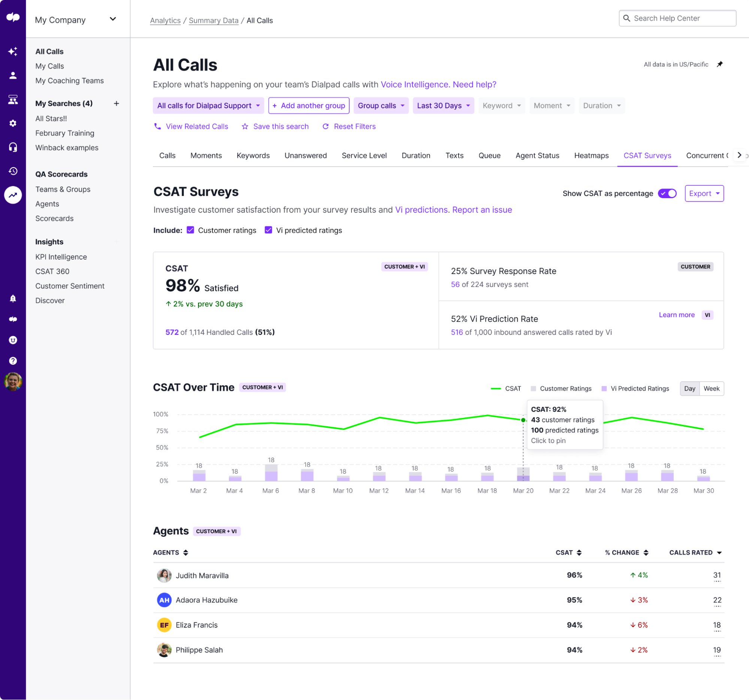
Task: Open the Last 30 Days dropdown
Action: 443,106
